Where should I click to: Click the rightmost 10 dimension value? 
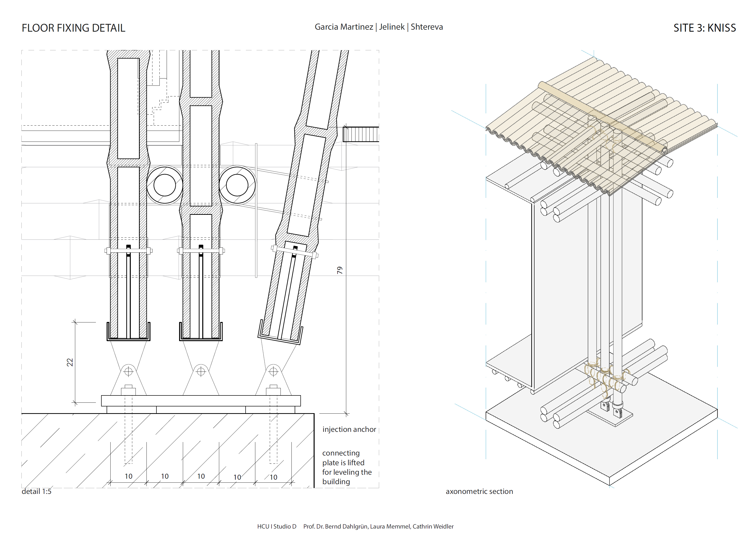click(x=273, y=477)
